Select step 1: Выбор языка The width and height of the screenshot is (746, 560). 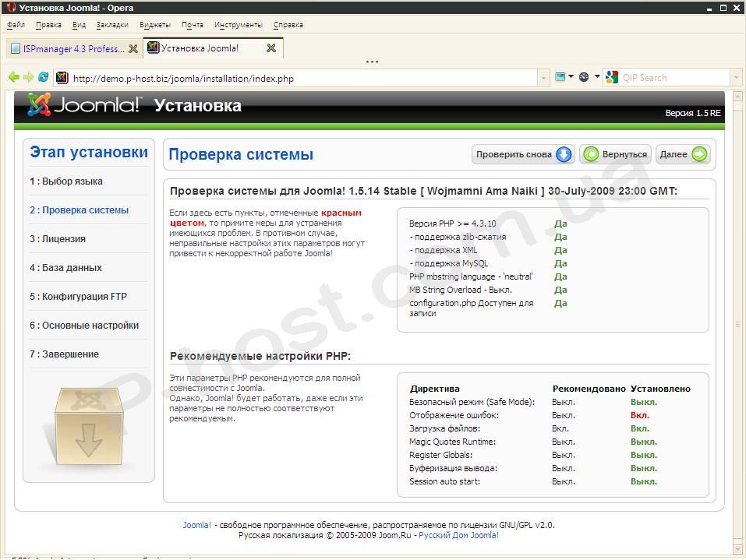[x=66, y=181]
